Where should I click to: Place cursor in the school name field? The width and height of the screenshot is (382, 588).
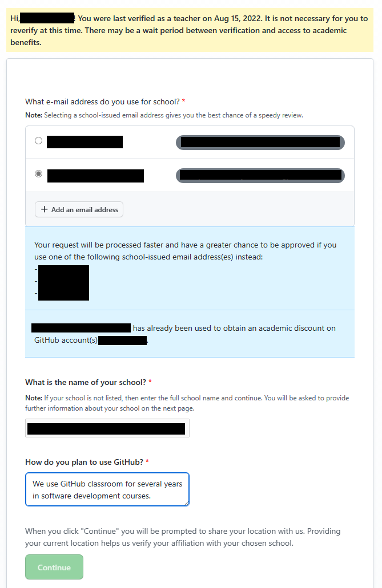107,428
